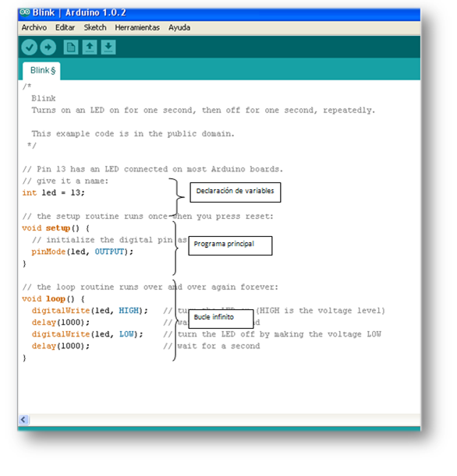The image size is (457, 476).
Task: Click the first 'delay(1000);' line
Action: tap(61, 323)
